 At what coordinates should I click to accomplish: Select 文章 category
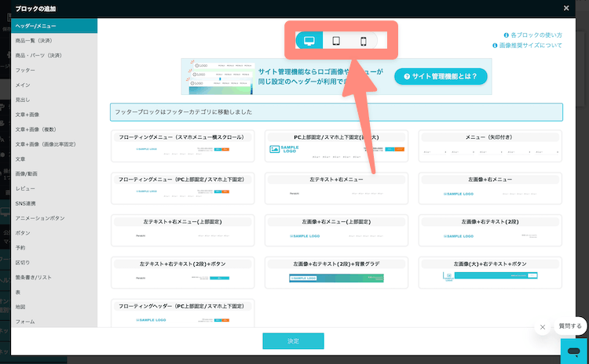point(54,159)
